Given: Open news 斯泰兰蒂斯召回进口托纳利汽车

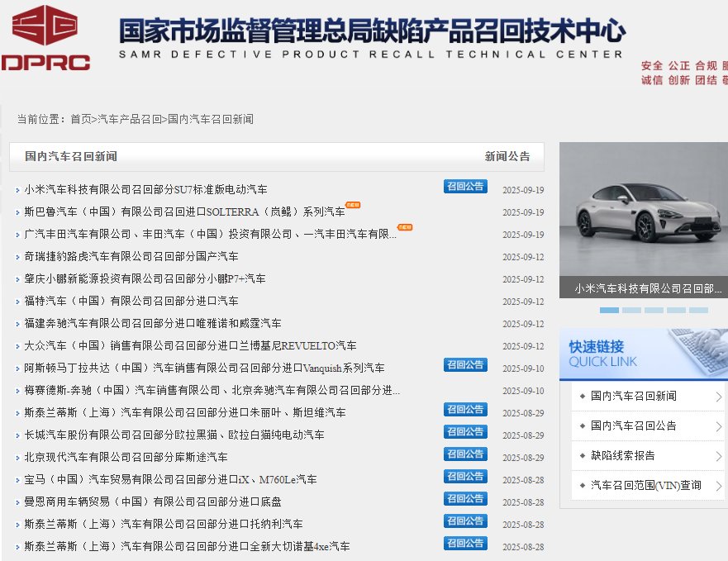Looking at the screenshot, I should [x=164, y=524].
